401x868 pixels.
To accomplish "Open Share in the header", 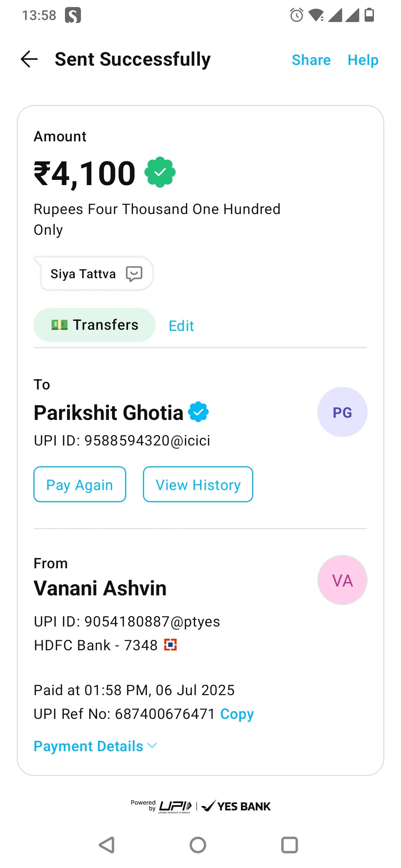I will pyautogui.click(x=311, y=60).
